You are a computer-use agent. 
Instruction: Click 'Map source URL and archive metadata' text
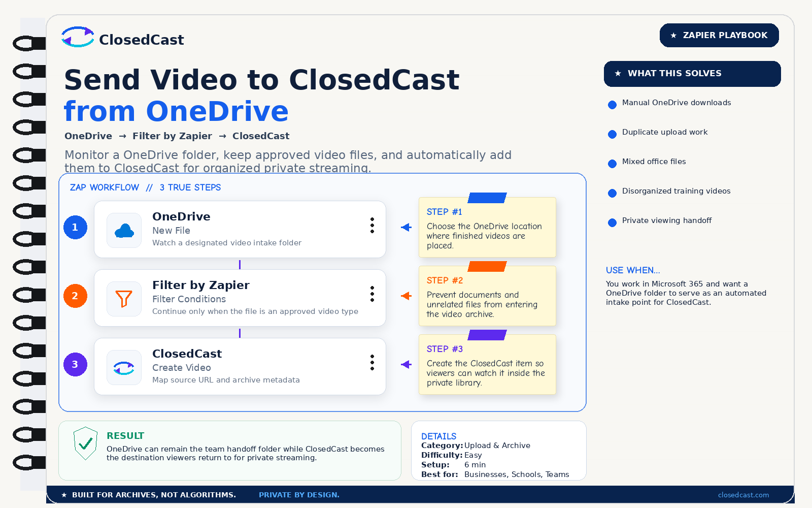point(226,380)
